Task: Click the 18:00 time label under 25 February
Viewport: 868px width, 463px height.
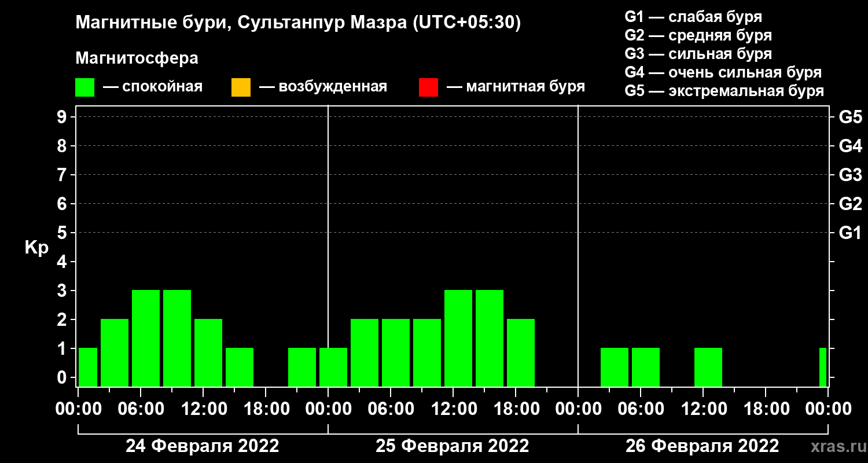Action: (516, 409)
